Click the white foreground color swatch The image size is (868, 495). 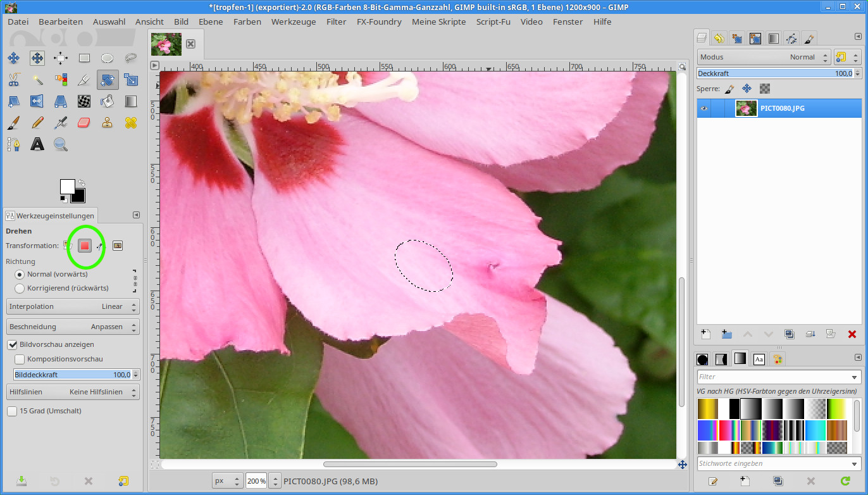click(66, 186)
